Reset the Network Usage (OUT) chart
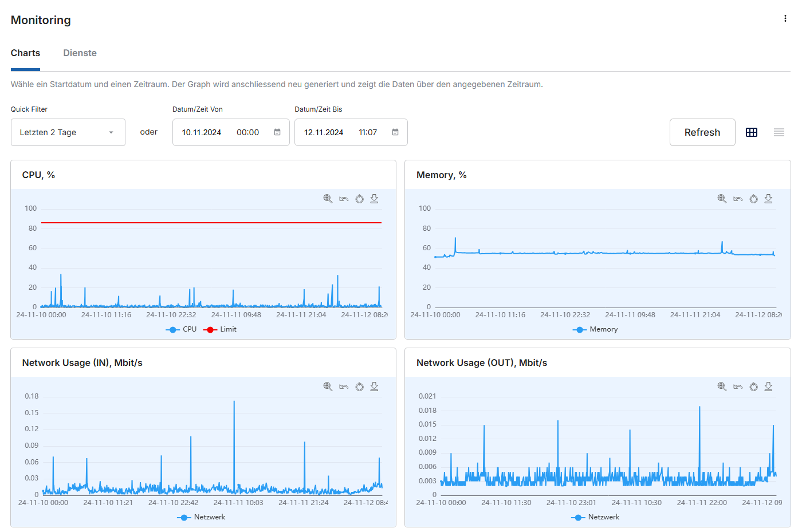 [x=753, y=387]
